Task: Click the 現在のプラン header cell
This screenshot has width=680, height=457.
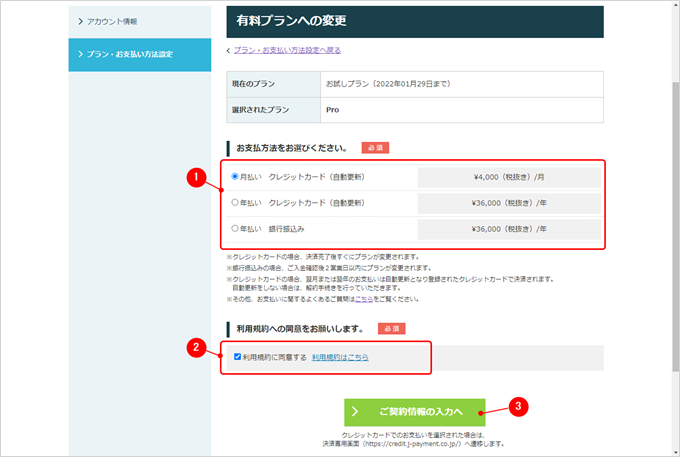Action: coord(274,84)
